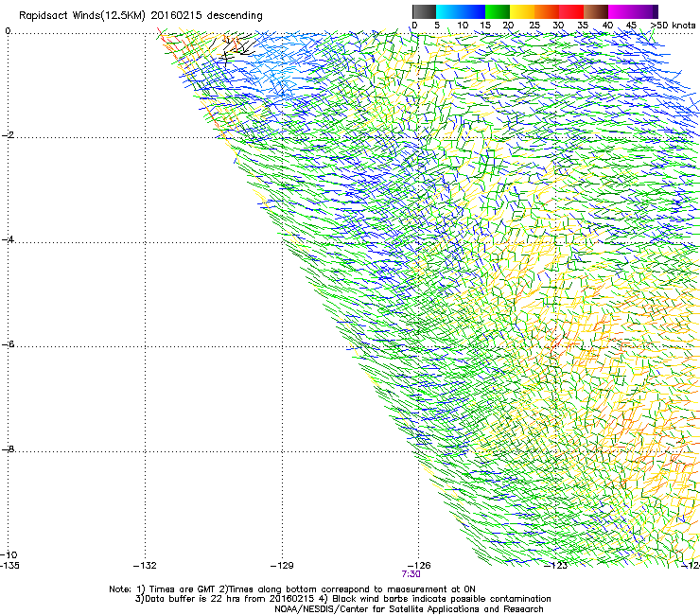
Task: Click the longitude axis label '-123'
Action: point(556,566)
